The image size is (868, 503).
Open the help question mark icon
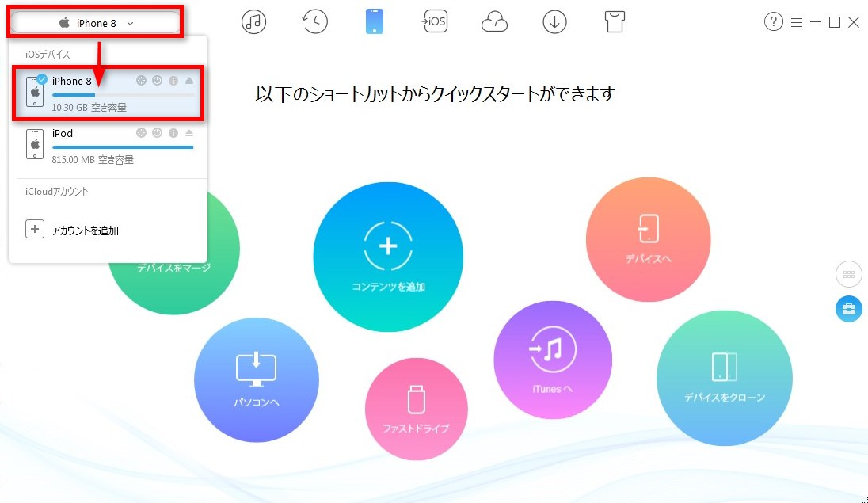point(773,22)
